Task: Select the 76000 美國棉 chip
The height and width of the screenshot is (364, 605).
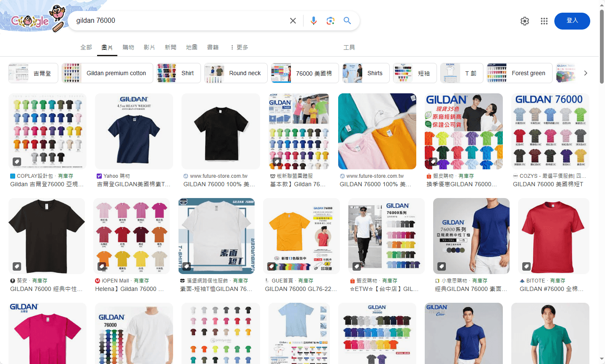Action: (x=305, y=73)
